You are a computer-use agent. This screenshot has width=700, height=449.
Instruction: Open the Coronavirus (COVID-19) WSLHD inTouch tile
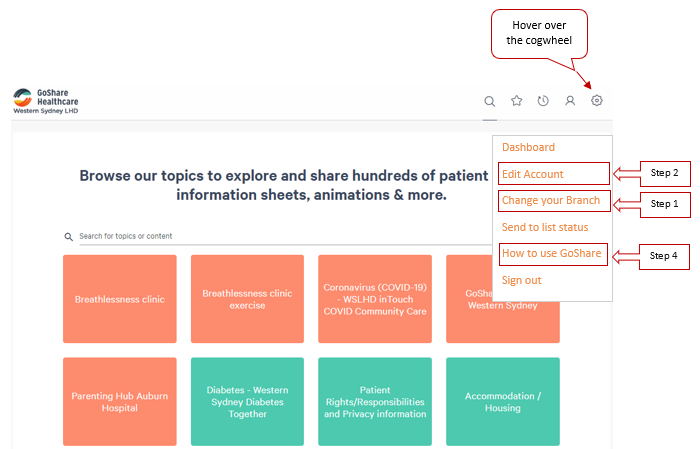click(375, 299)
